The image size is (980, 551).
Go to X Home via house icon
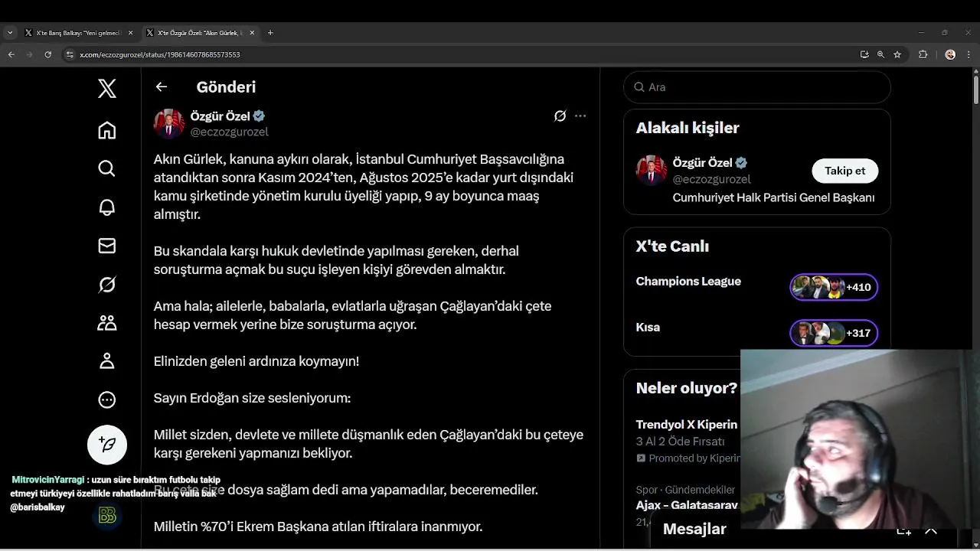[x=107, y=130]
